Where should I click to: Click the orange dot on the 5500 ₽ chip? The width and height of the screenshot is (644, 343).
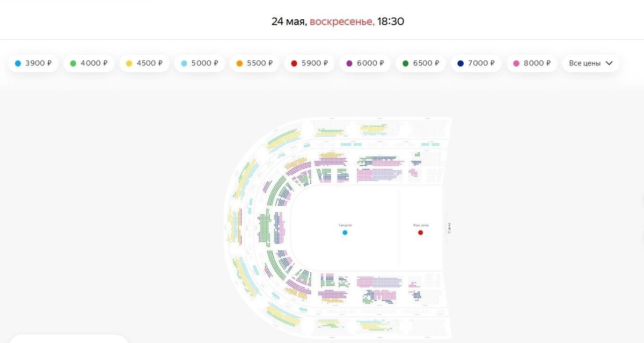pos(239,63)
